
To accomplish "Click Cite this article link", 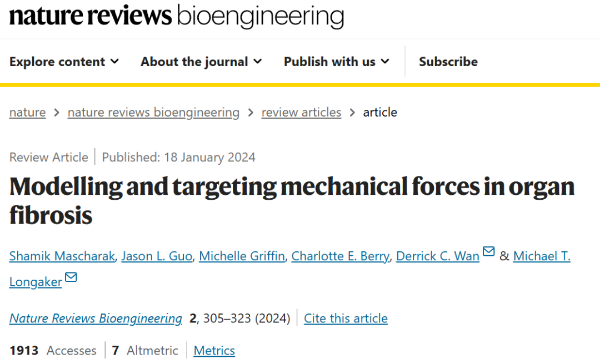I will pos(346,318).
